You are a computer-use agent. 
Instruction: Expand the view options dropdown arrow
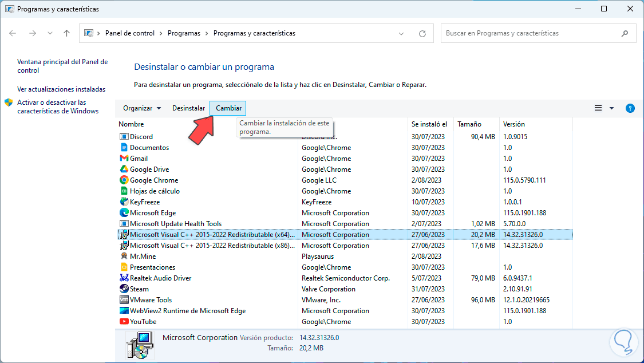pos(611,108)
